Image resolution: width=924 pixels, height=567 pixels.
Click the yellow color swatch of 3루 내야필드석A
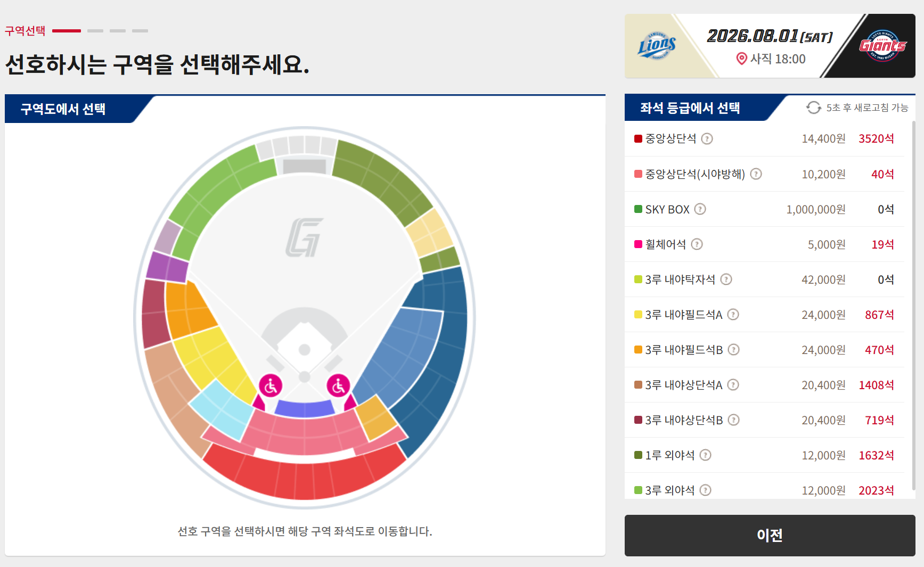click(x=638, y=315)
